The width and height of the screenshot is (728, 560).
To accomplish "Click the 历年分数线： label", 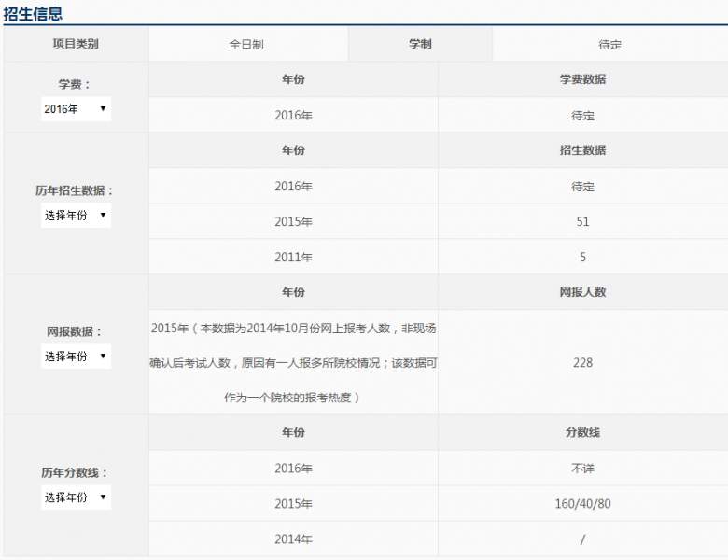I will [75, 472].
